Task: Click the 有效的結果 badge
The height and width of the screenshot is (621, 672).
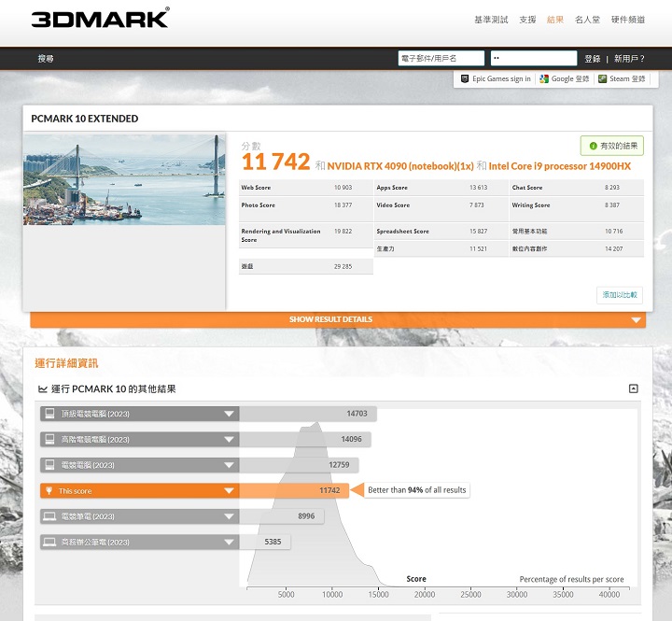Action: coord(612,146)
